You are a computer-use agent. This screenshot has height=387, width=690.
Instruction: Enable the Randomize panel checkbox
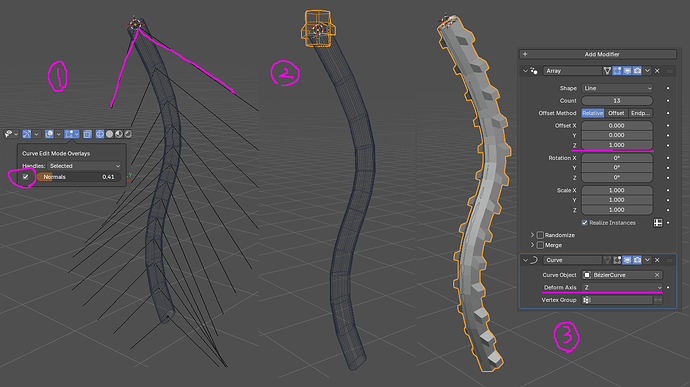pyautogui.click(x=540, y=235)
